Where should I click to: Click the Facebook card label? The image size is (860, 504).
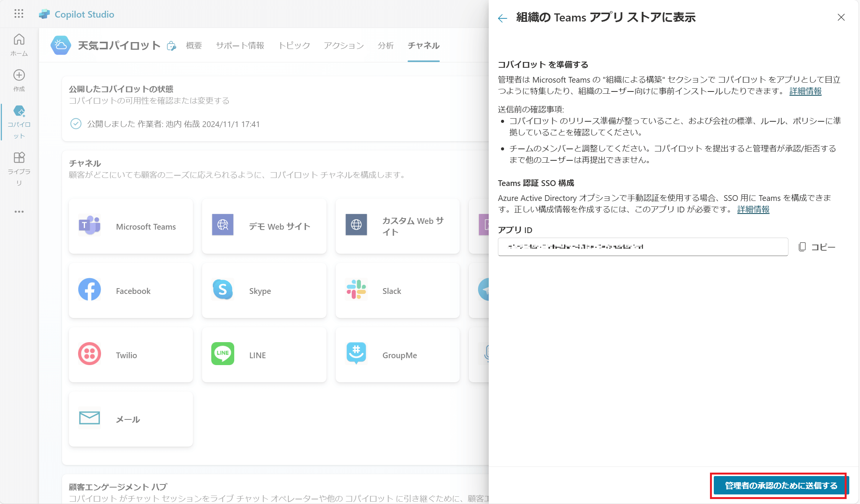click(133, 291)
